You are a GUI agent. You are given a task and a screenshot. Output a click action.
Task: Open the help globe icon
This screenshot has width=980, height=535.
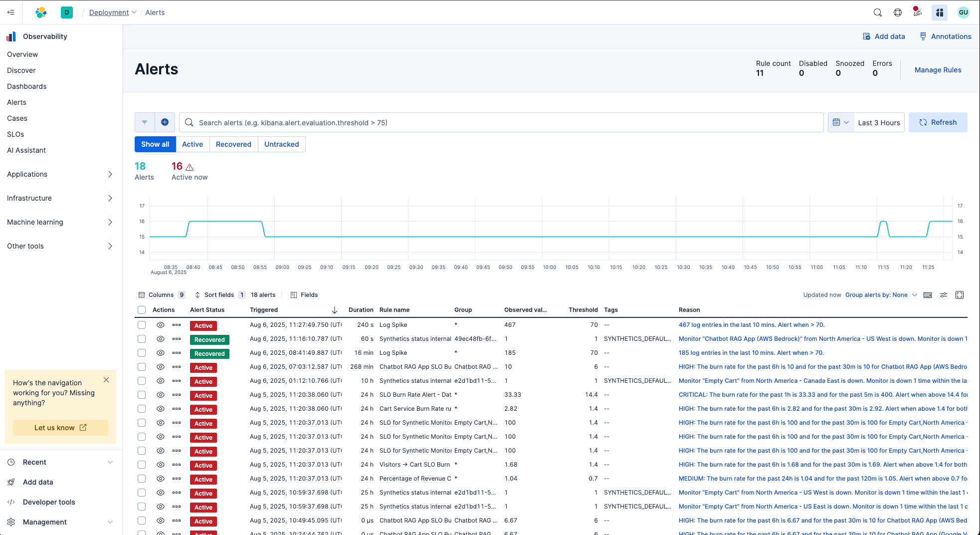click(x=898, y=12)
